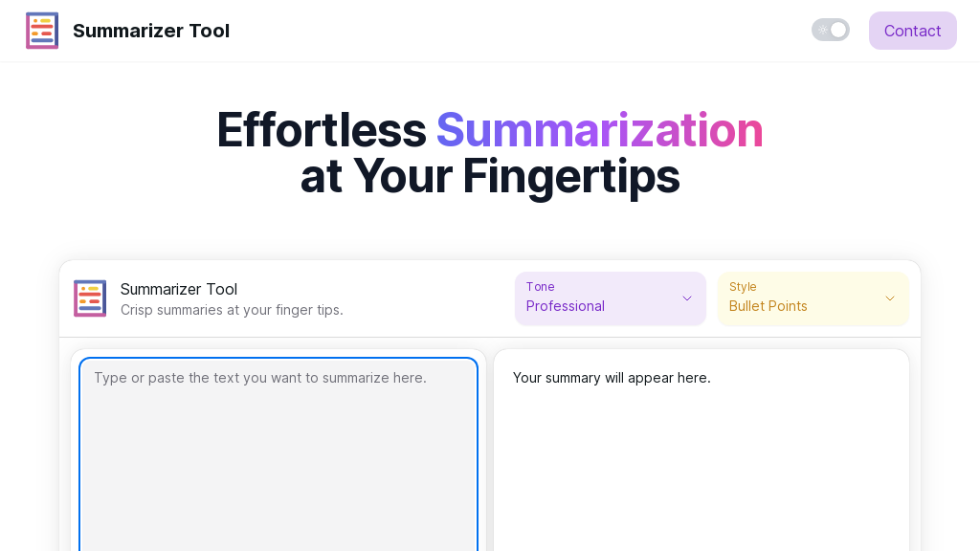Viewport: 980px width, 551px height.
Task: Click the Summarizer Tool logo in the header
Action: point(42,30)
